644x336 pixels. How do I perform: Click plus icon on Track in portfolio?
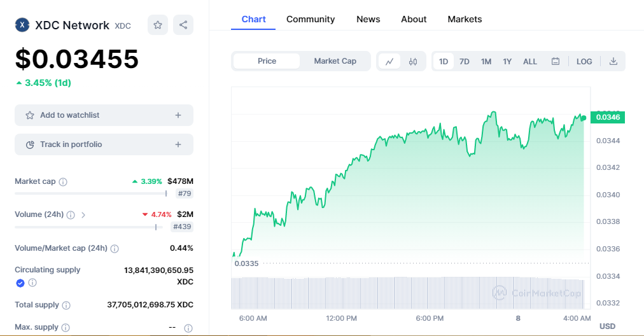click(x=178, y=144)
